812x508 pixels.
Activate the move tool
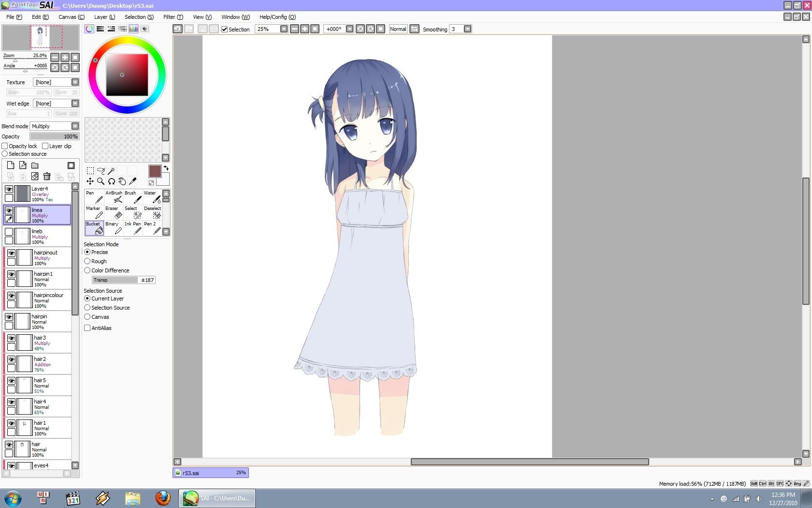[x=90, y=181]
